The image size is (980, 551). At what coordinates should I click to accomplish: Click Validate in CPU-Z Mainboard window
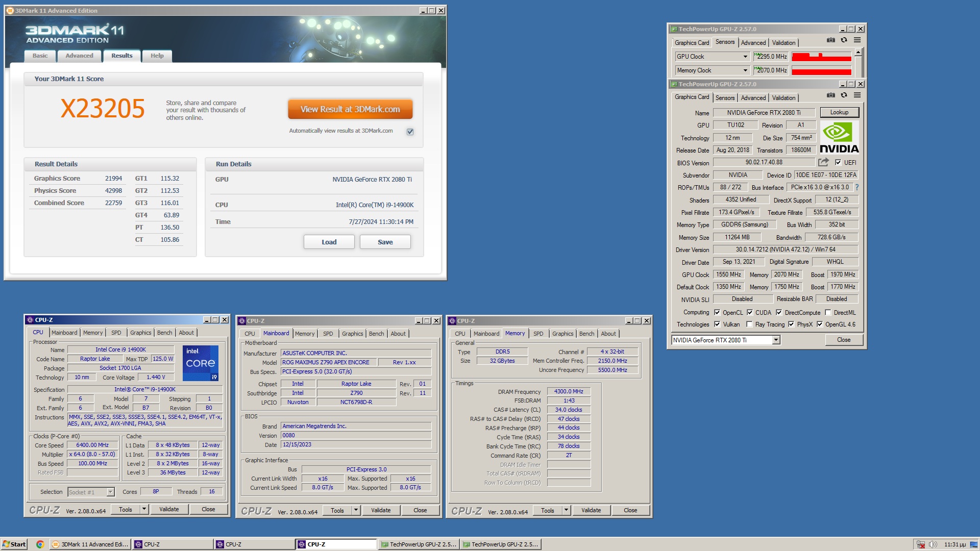[381, 510]
